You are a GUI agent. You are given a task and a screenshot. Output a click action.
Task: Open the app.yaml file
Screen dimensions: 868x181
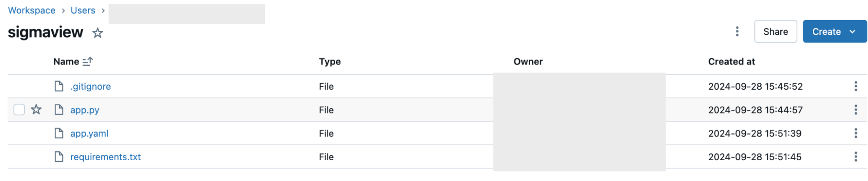coord(89,134)
